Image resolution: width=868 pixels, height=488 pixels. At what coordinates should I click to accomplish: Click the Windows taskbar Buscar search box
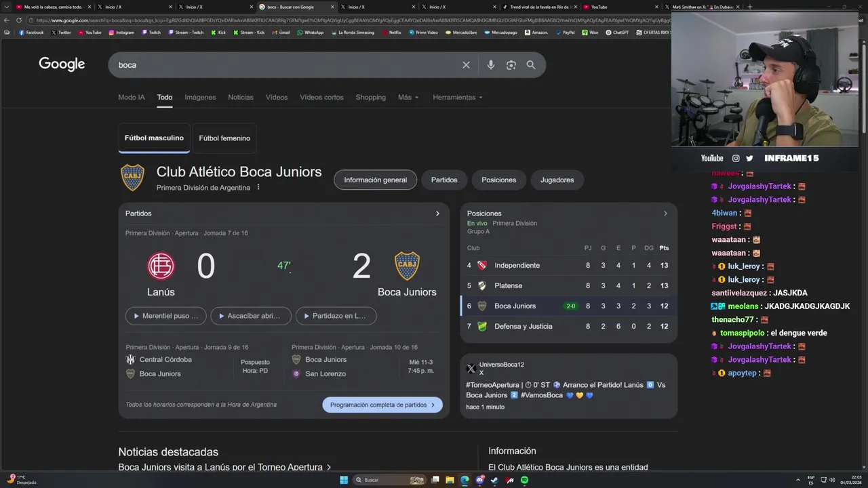pos(390,480)
